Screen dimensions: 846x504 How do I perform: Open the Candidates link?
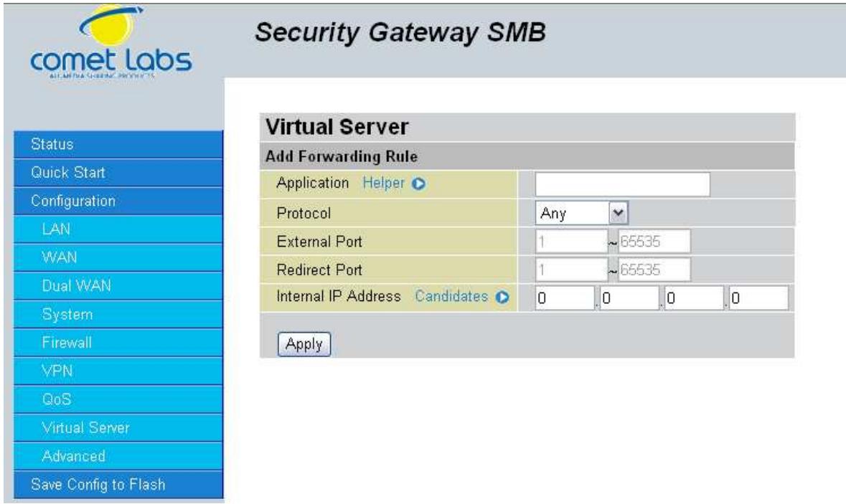click(451, 297)
